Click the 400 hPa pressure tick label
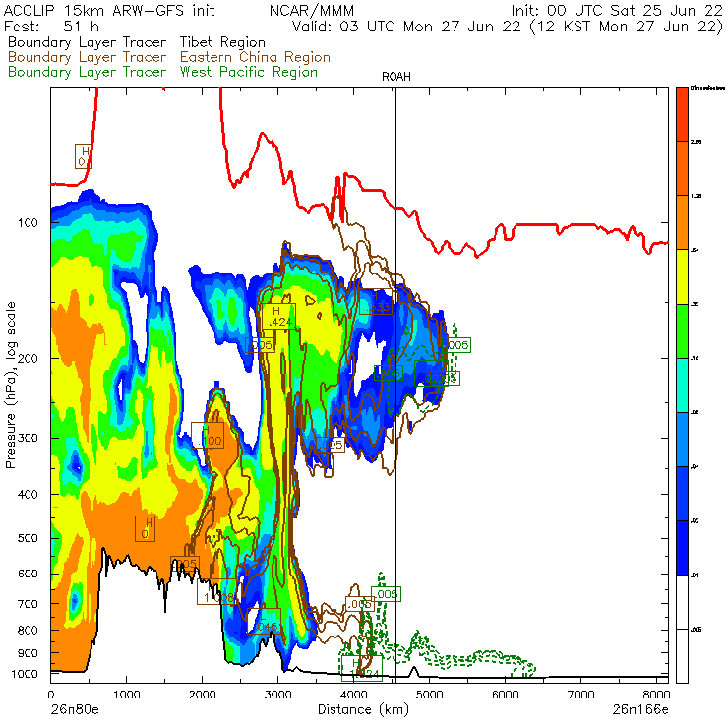 (x=28, y=495)
